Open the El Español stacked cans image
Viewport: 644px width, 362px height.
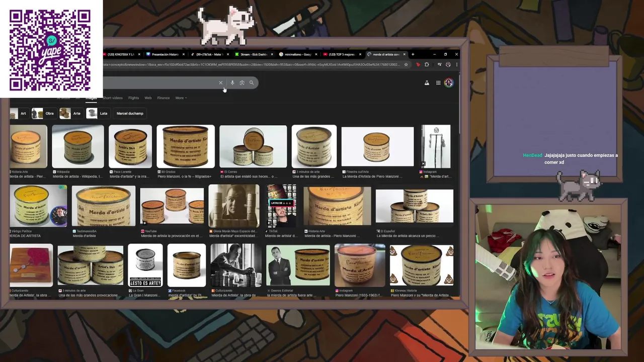[415, 206]
